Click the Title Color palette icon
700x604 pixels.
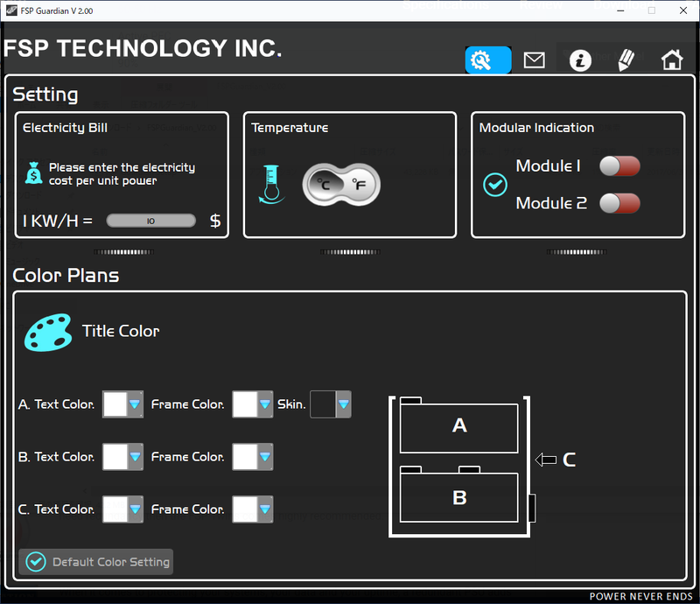click(48, 332)
